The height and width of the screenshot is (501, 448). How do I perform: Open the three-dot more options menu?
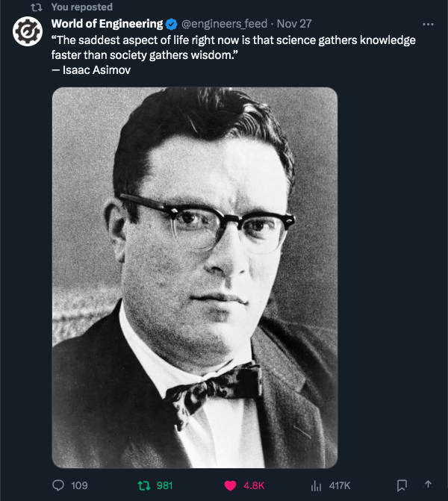(428, 25)
